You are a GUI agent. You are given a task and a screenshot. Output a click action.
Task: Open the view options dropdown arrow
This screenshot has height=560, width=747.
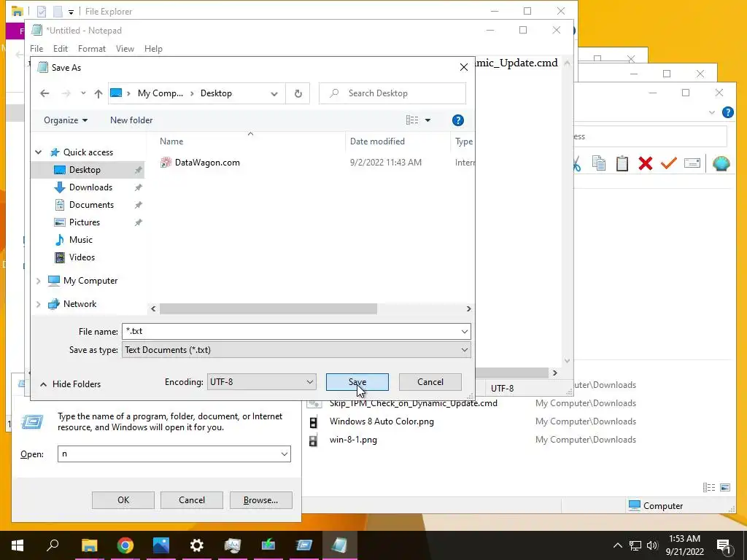tap(427, 120)
